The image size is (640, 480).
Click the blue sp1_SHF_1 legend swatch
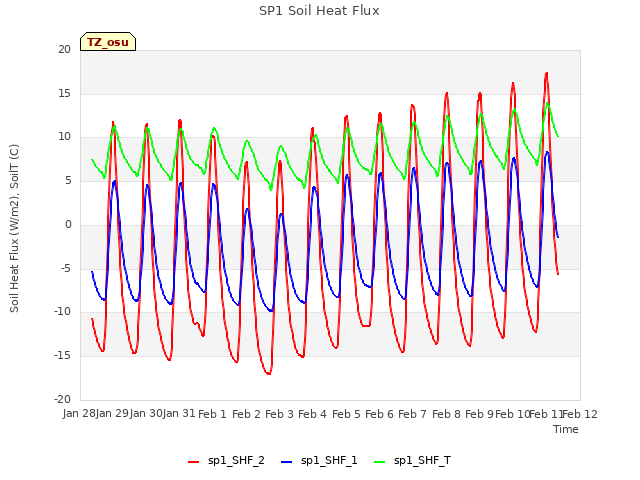tap(287, 462)
